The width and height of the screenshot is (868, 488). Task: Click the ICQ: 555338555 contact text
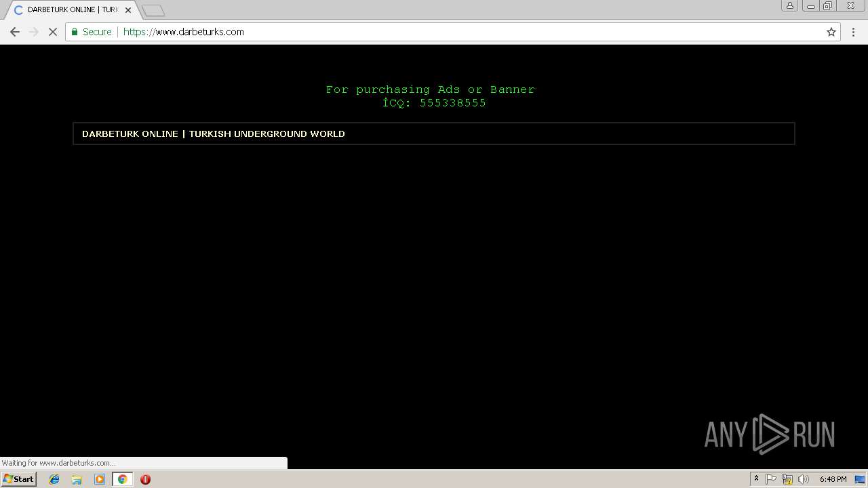point(434,103)
